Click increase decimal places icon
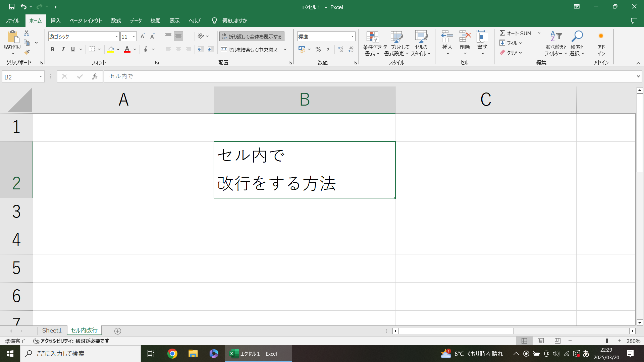The height and width of the screenshot is (362, 644). point(341,49)
